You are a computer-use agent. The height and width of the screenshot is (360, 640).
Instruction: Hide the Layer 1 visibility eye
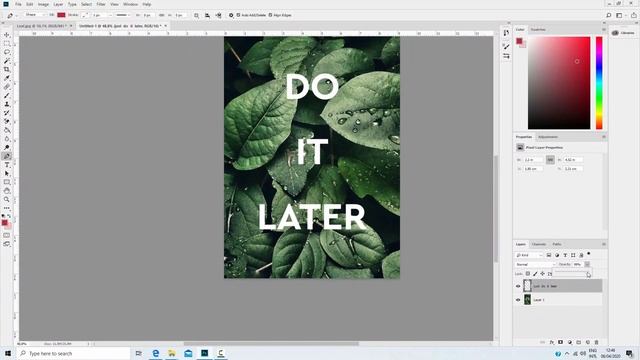pyautogui.click(x=518, y=300)
